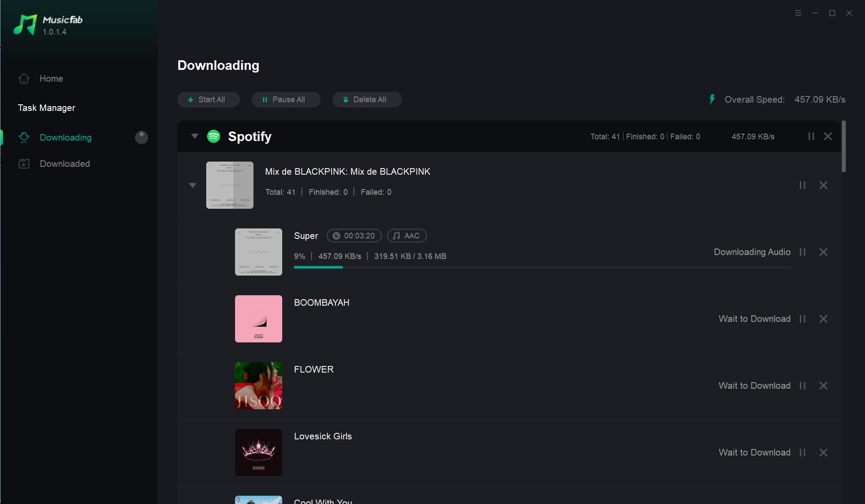The height and width of the screenshot is (504, 865).
Task: Cancel the Super track download
Action: point(823,252)
